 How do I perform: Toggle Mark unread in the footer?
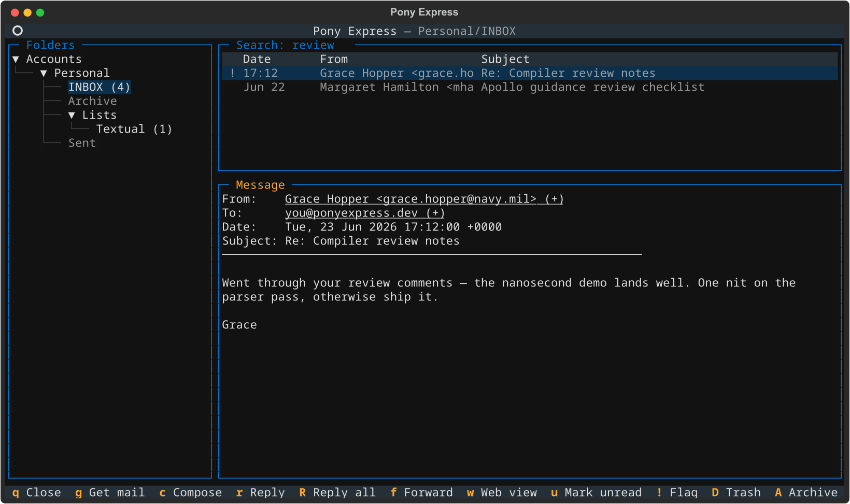(596, 493)
